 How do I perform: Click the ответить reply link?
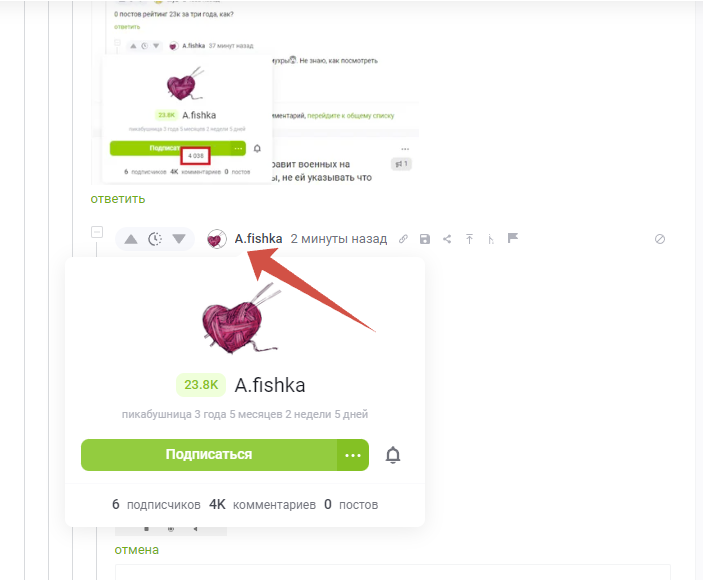click(118, 199)
